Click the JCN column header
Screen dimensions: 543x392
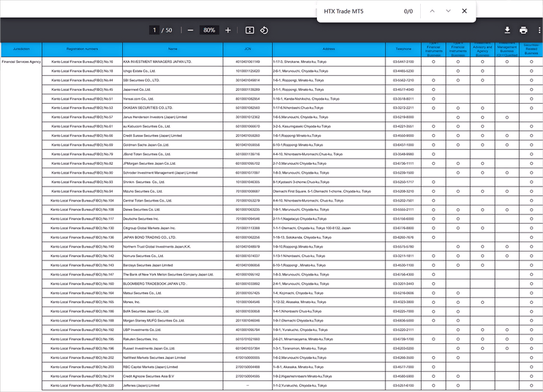(x=248, y=49)
